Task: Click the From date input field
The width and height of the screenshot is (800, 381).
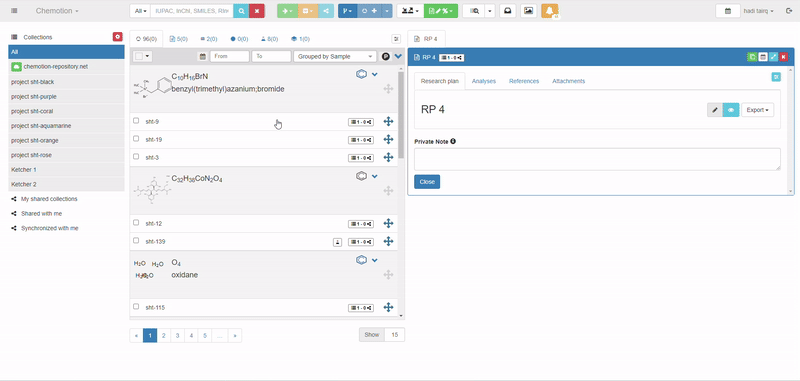Action: click(x=230, y=56)
